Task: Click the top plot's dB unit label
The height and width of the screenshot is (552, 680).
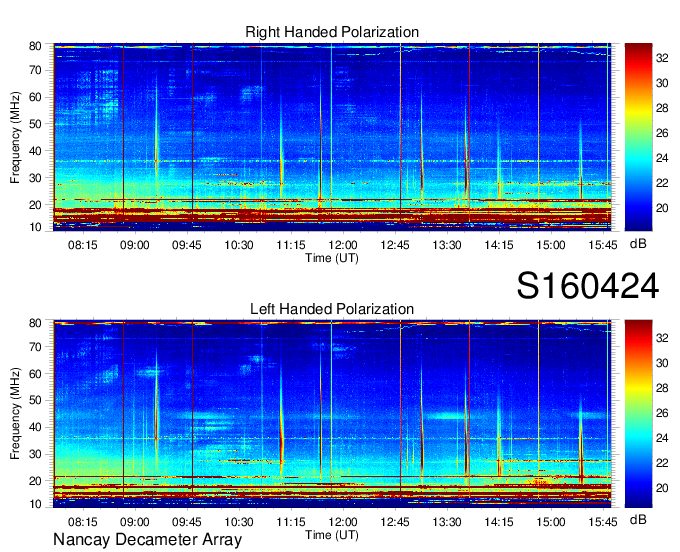Action: point(638,244)
